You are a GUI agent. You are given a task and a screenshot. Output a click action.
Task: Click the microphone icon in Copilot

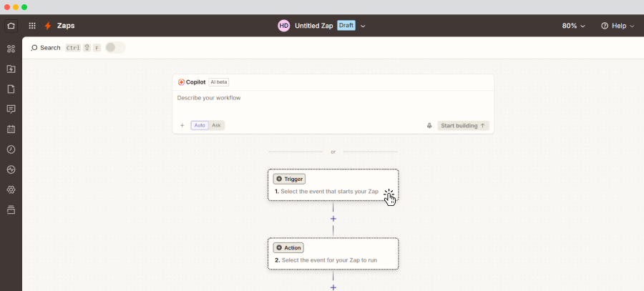click(429, 126)
